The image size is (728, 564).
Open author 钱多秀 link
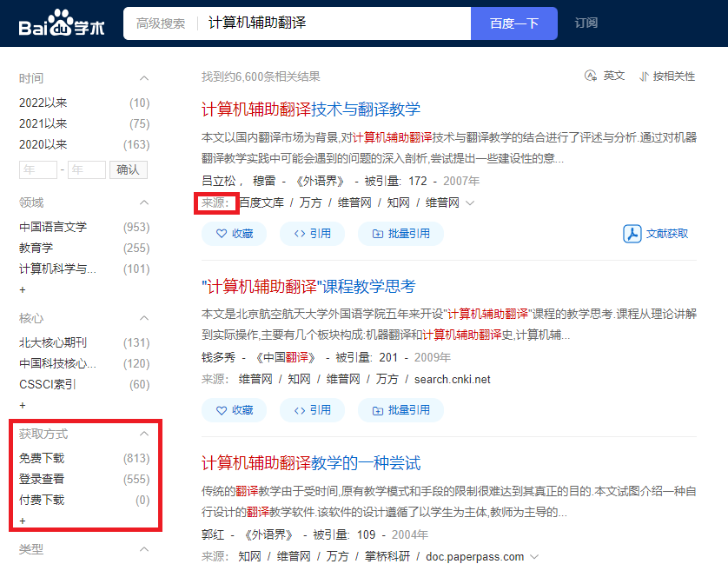click(x=218, y=357)
